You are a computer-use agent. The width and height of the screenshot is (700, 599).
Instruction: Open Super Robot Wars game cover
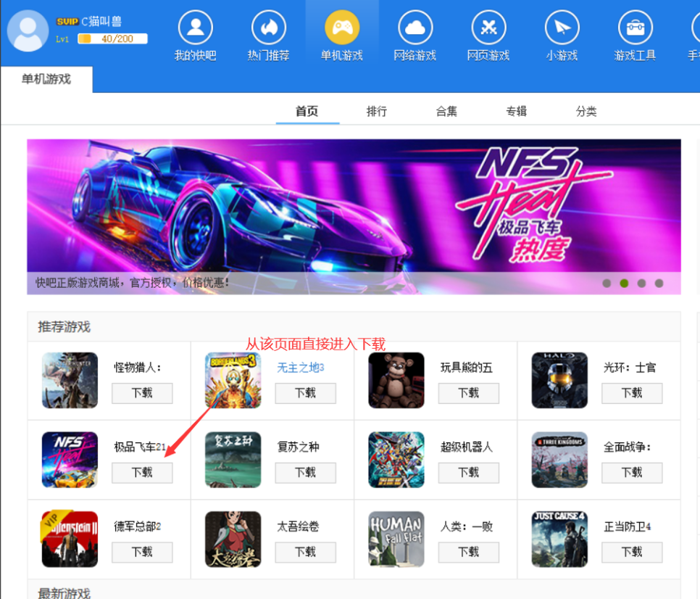(396, 460)
